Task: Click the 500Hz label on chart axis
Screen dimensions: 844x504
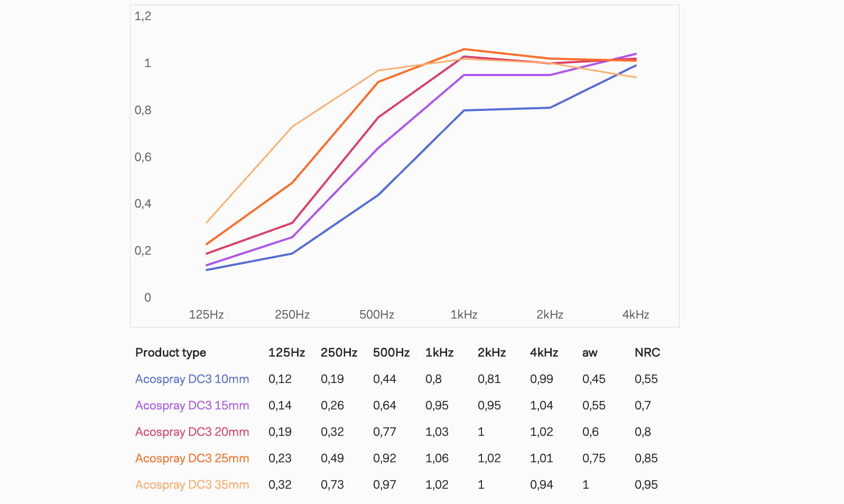Action: 377,314
